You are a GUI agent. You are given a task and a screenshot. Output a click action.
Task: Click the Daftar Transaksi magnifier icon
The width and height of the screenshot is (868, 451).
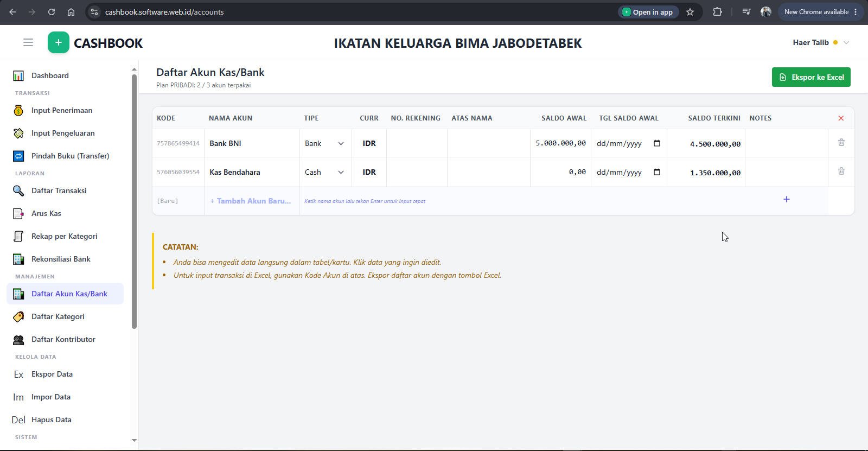pos(18,190)
